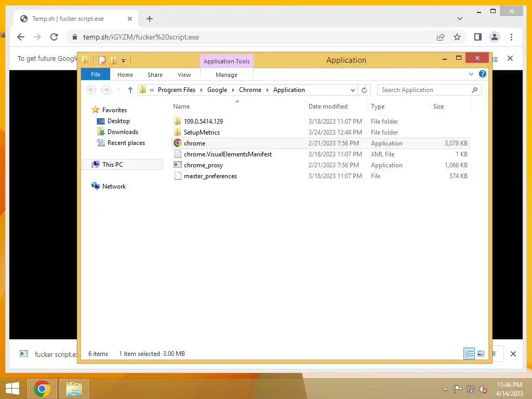Click the fucker script.exe download item
Image resolution: width=532 pixels, height=399 pixels.
[47, 354]
